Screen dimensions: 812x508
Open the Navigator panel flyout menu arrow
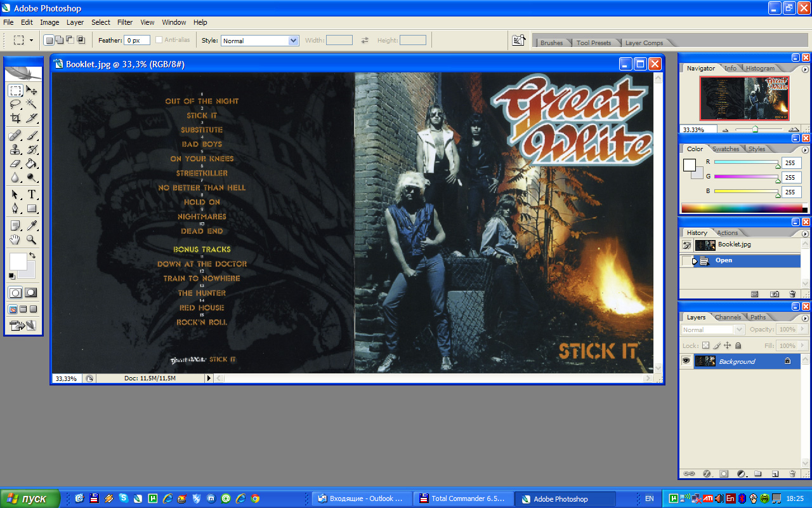pos(805,68)
